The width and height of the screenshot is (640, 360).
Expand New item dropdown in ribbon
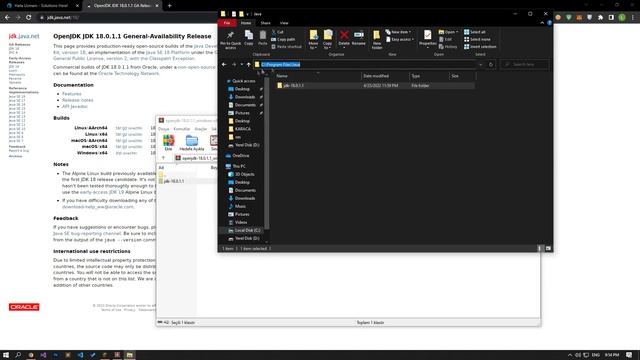coord(398,32)
